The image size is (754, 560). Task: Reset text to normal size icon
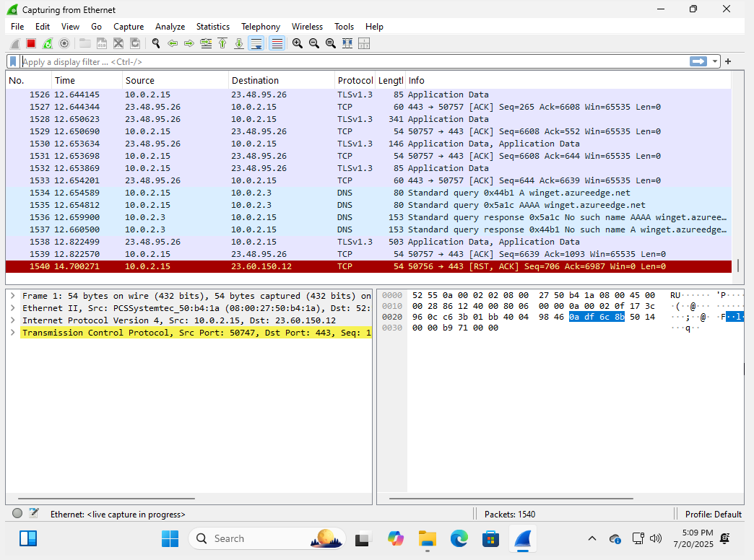click(331, 44)
